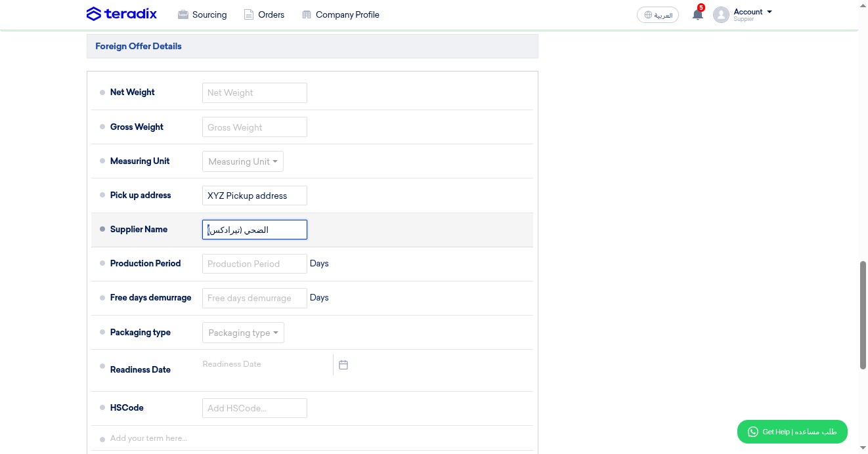868x454 pixels.
Task: Switch language to العربية
Action: click(658, 14)
